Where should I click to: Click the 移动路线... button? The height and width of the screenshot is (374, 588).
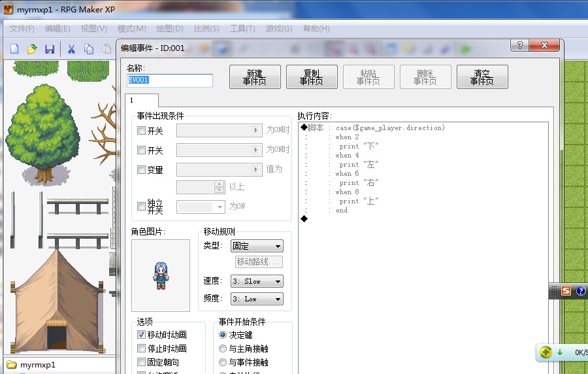tap(259, 262)
